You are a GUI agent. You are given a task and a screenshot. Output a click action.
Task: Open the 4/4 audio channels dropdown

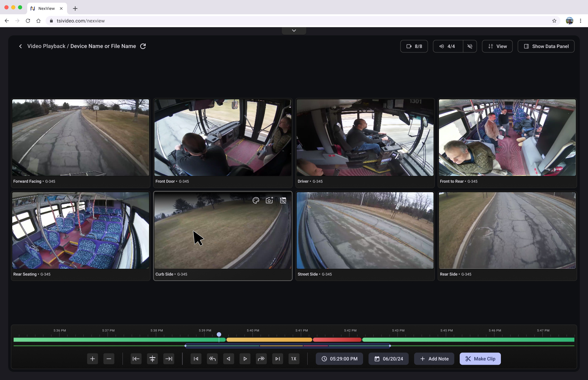(447, 46)
